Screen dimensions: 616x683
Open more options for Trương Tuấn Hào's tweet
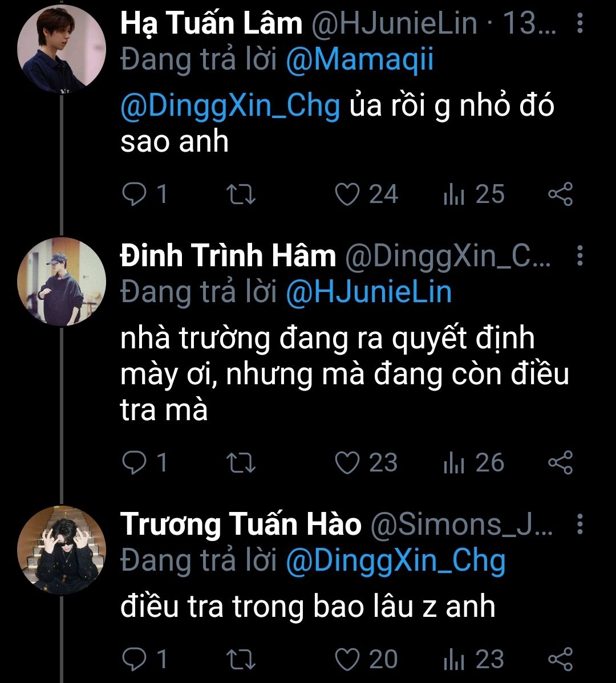[x=579, y=525]
